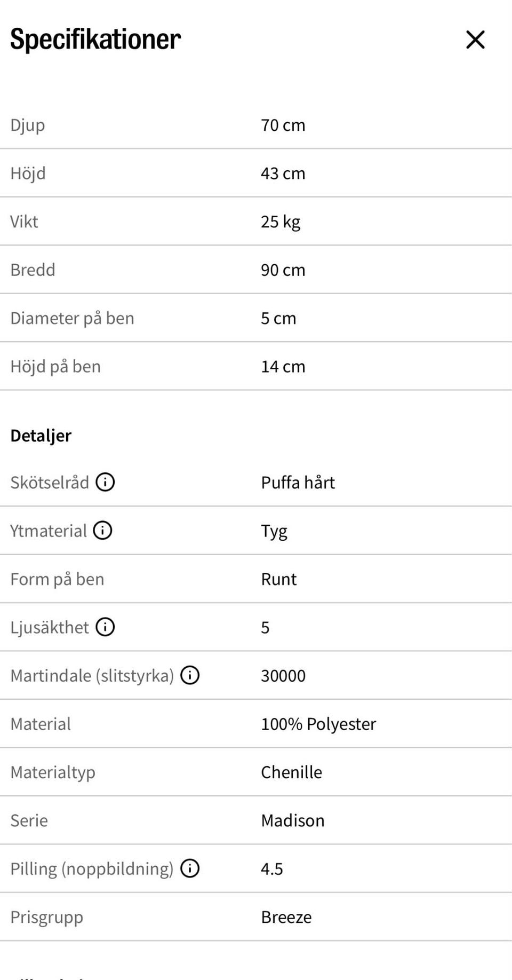The width and height of the screenshot is (512, 980).
Task: Select the Serie Madison value
Action: (292, 820)
